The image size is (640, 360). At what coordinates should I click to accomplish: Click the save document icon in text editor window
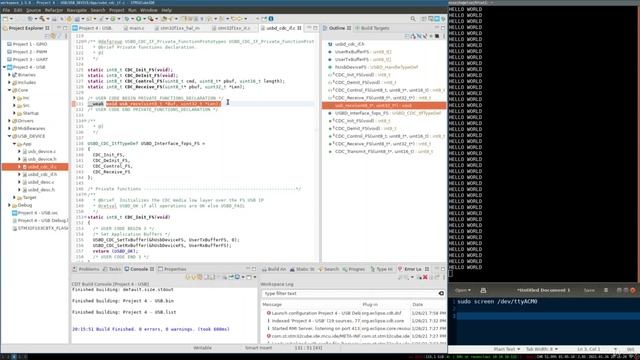click(x=483, y=290)
